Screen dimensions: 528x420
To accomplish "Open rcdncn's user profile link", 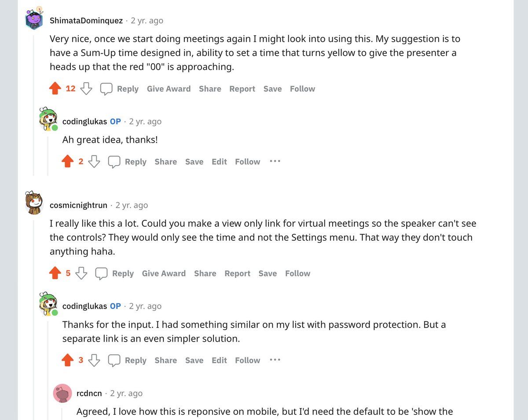I will pos(89,393).
